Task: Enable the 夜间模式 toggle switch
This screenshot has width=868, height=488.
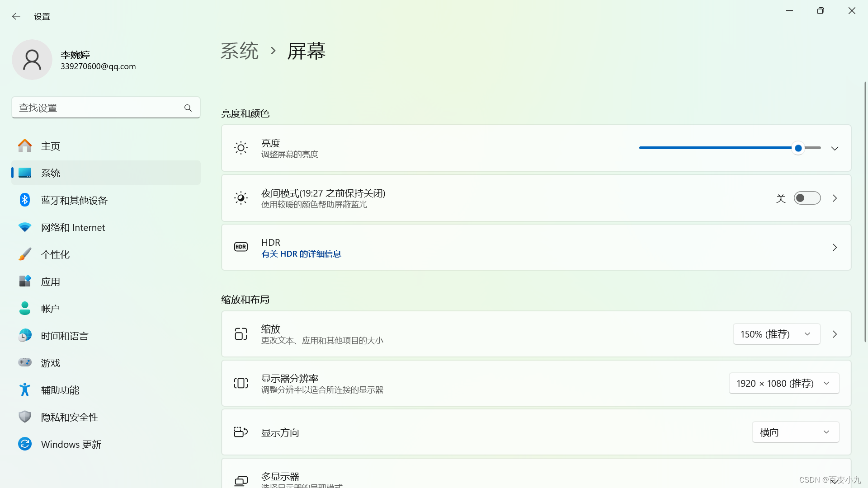Action: [x=807, y=198]
